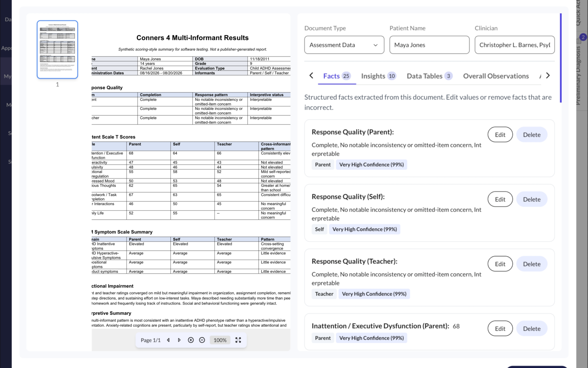
Task: Delete Response Quality (Parent) fact
Action: tap(532, 135)
